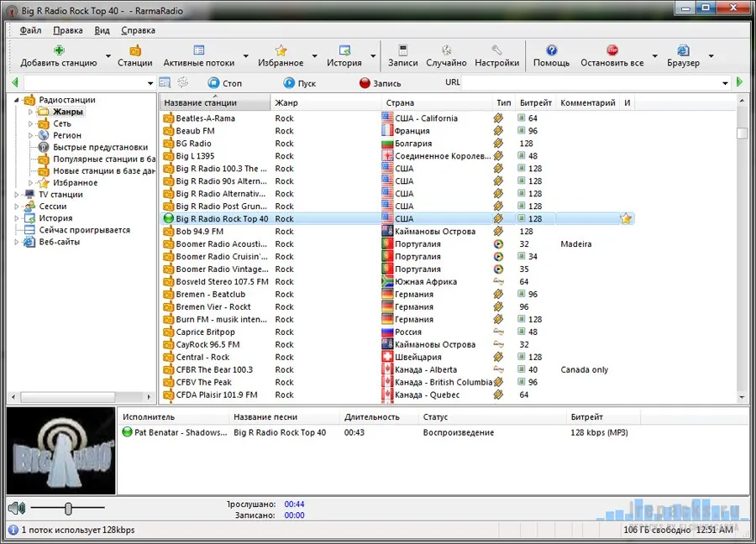
Task: Click the volume slider handle
Action: [68, 508]
